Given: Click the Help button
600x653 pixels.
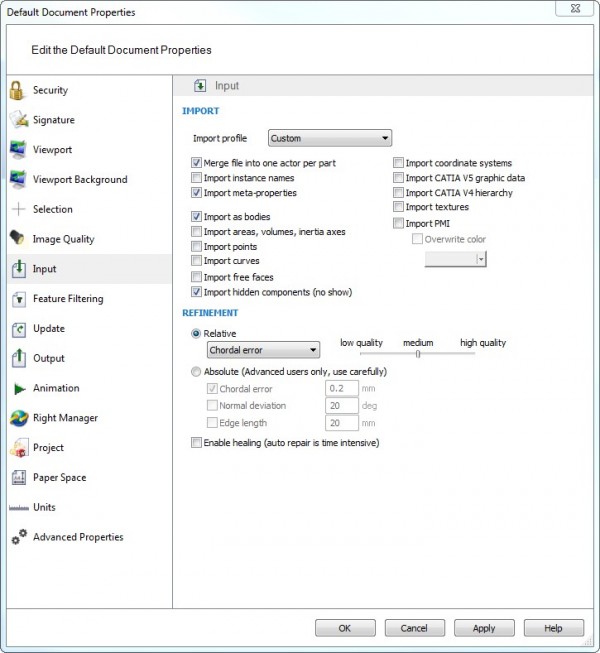Looking at the screenshot, I should click(x=554, y=628).
